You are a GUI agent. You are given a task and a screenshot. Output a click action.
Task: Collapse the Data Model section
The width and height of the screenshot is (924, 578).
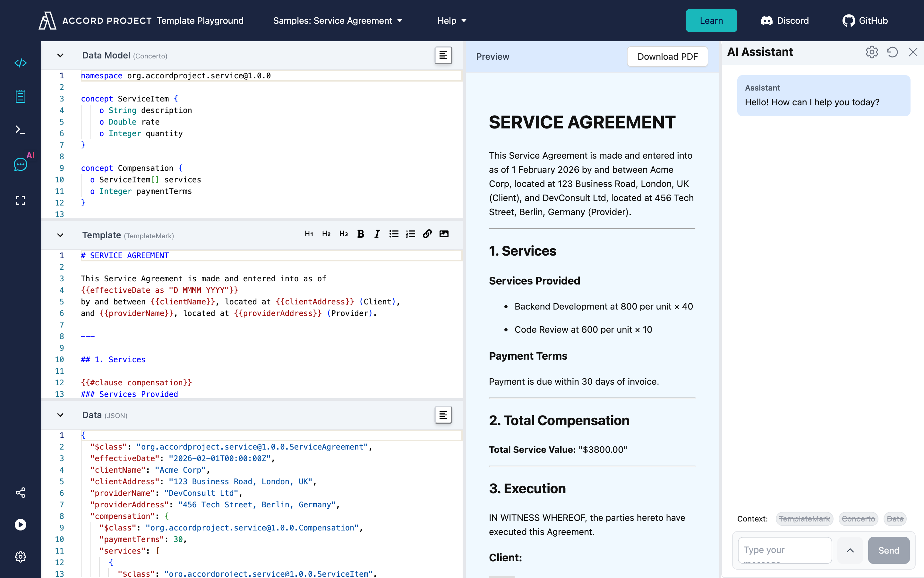[60, 56]
